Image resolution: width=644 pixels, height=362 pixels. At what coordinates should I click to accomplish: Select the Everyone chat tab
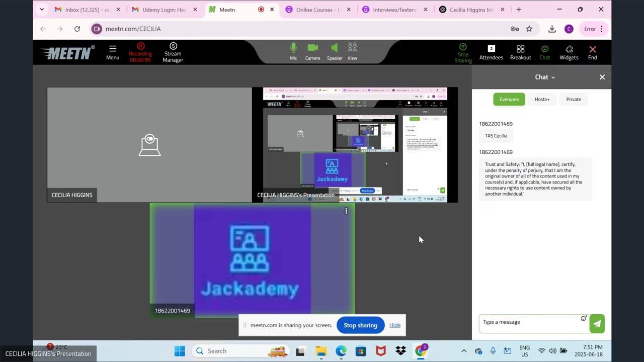click(509, 99)
